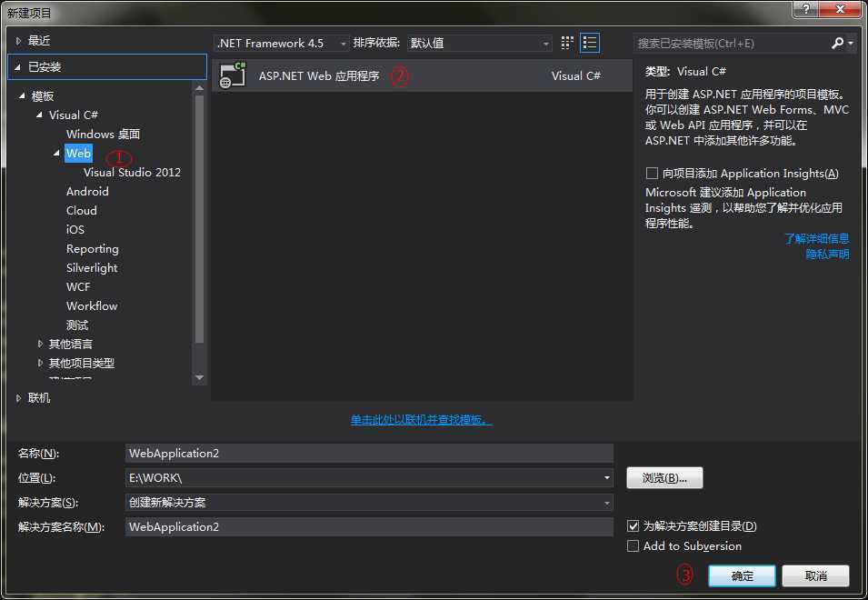Screen dimensions: 868x600
Task: Open 了解详细信息 learn more link
Action: [816, 238]
